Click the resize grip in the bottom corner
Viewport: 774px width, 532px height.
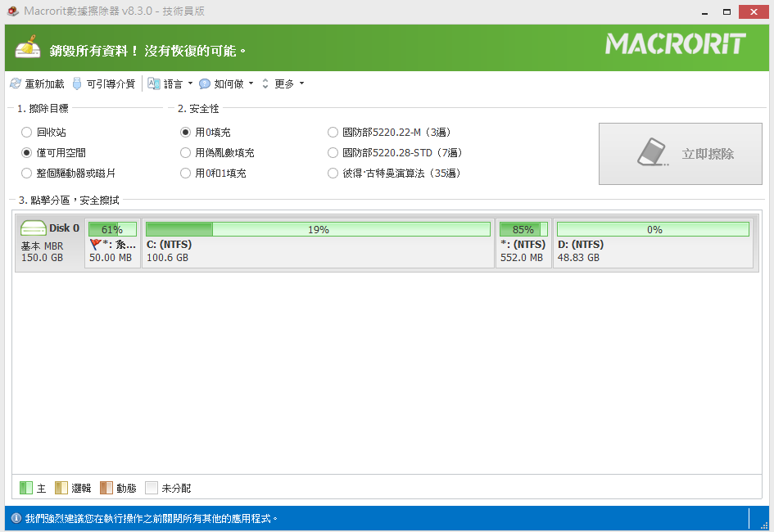[x=764, y=525]
